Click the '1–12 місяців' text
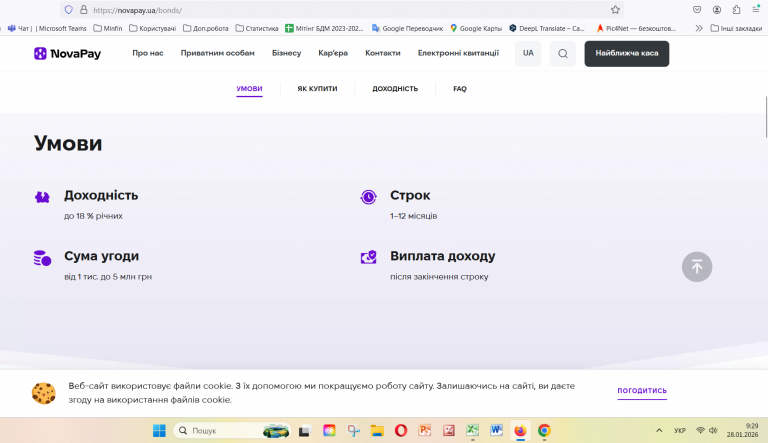 (x=413, y=216)
